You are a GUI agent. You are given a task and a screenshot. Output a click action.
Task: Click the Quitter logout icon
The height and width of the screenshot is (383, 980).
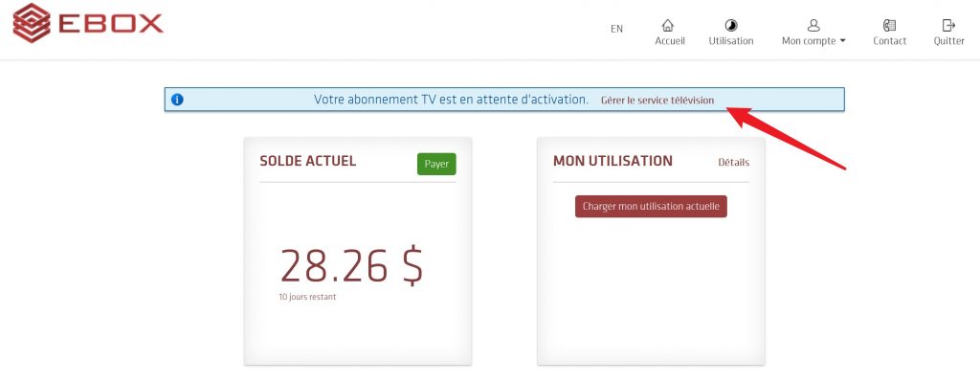(x=948, y=25)
